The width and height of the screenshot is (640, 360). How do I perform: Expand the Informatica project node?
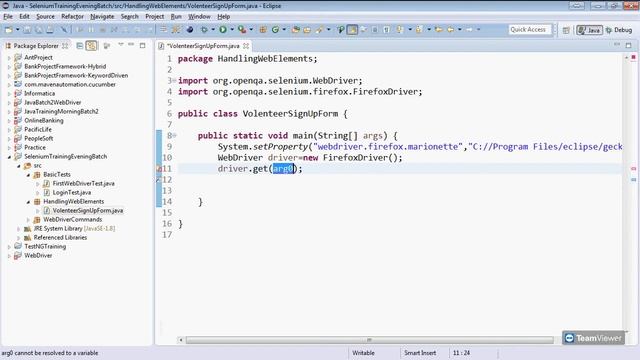point(9,94)
